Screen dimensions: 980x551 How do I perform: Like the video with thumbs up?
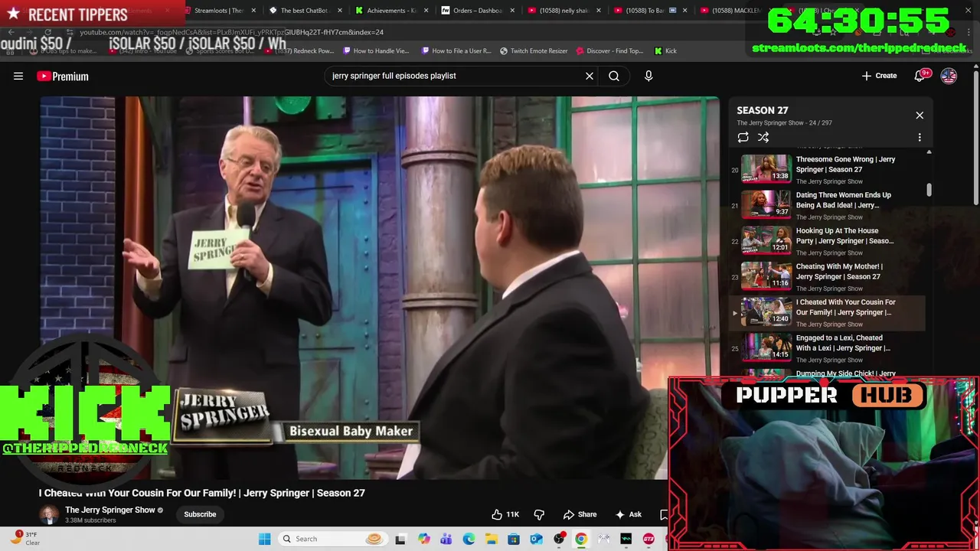(505, 514)
